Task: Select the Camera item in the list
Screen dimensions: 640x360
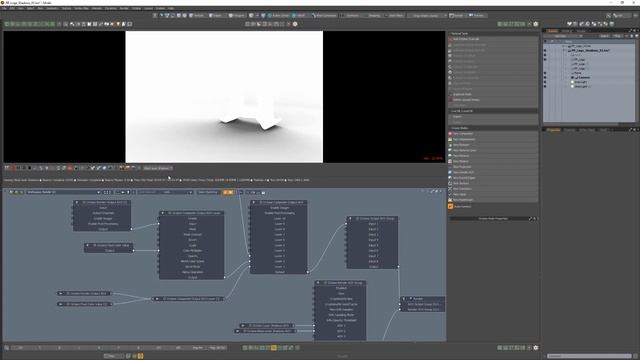Action: click(x=583, y=78)
